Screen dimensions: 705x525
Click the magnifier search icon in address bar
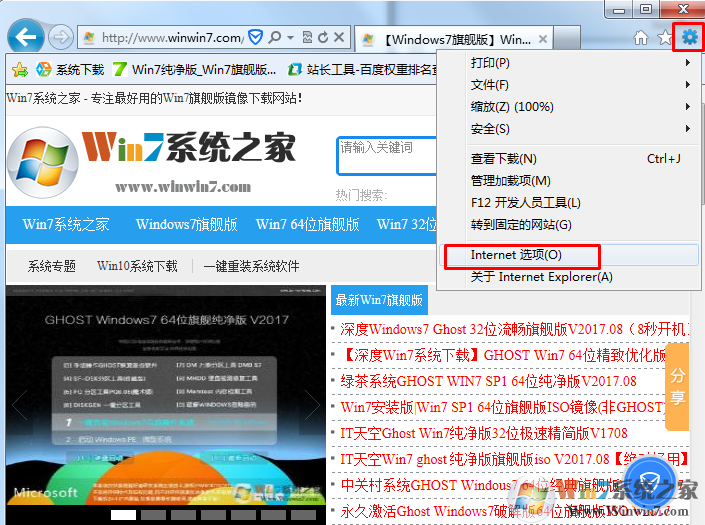(274, 37)
